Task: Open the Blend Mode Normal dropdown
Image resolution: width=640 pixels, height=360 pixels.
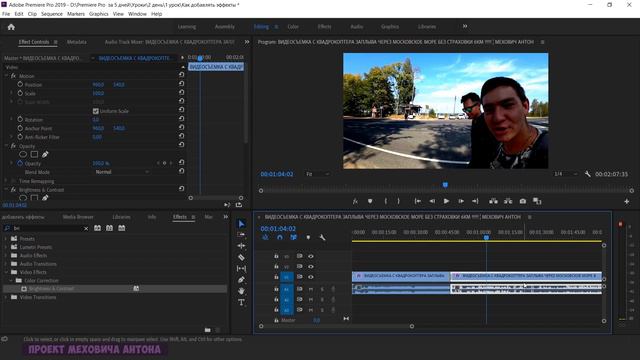Action: tap(122, 172)
